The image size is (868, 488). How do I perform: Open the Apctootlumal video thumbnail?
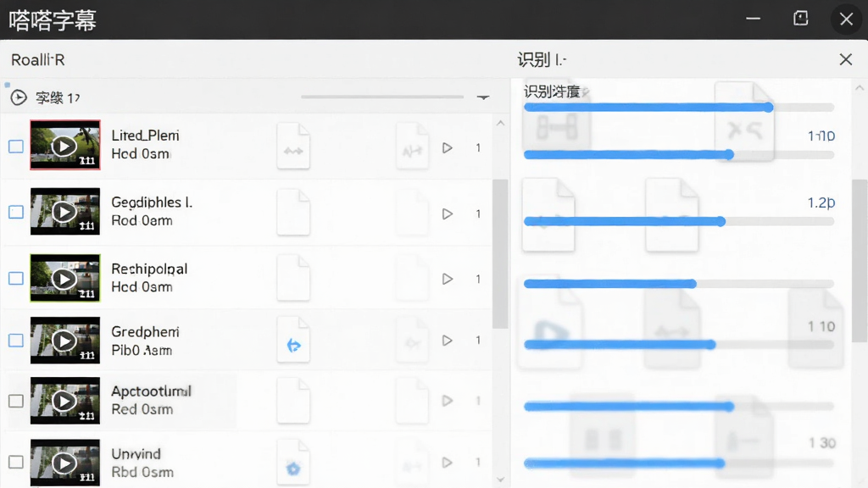tap(65, 401)
